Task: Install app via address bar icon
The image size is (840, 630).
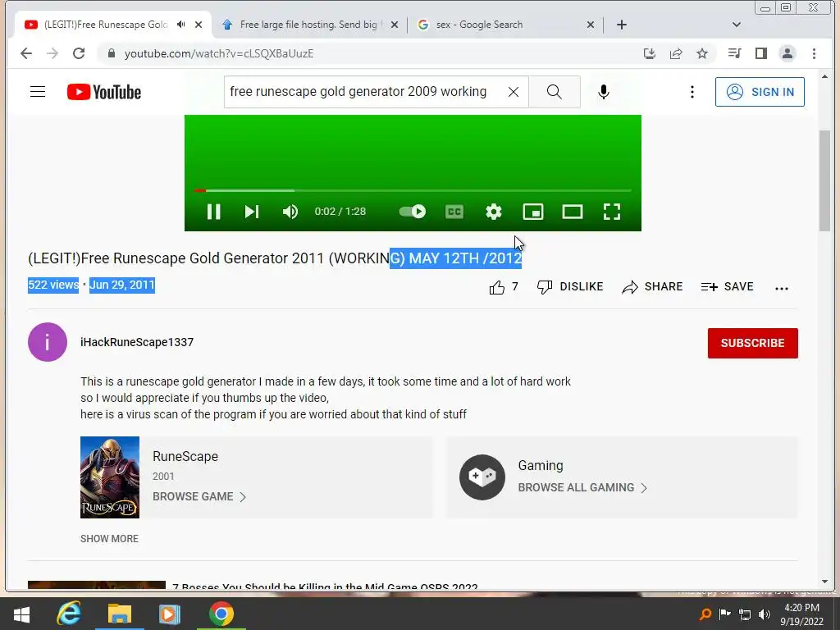Action: (x=650, y=53)
